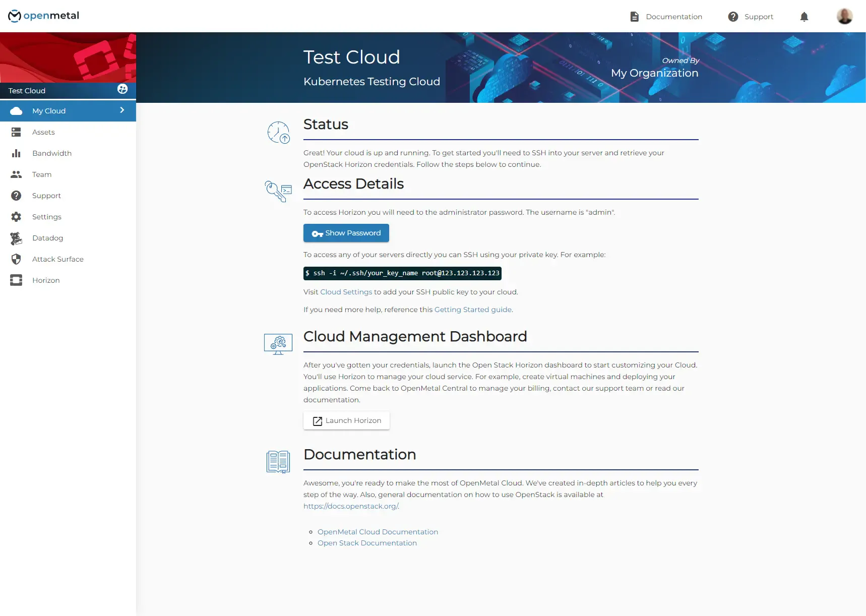866x616 pixels.
Task: Visit the docs.openstack.org link
Action: click(351, 506)
